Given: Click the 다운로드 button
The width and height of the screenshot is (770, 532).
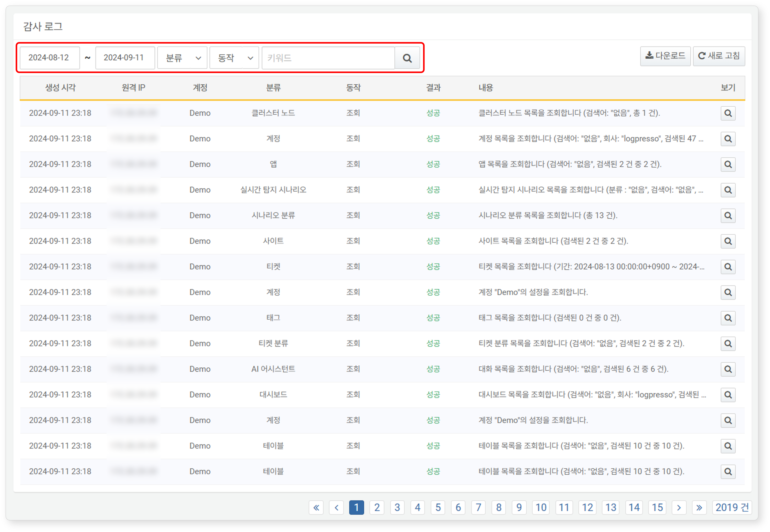Looking at the screenshot, I should tap(665, 56).
